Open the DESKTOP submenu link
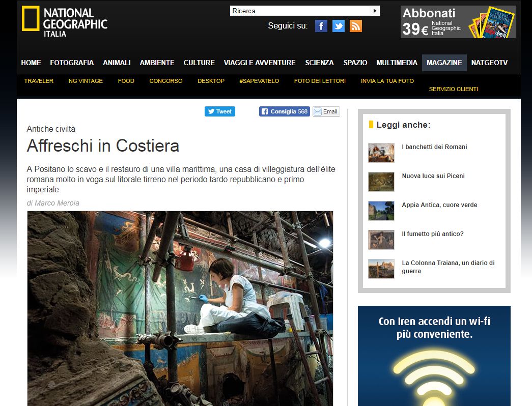The height and width of the screenshot is (406, 532). (x=211, y=81)
